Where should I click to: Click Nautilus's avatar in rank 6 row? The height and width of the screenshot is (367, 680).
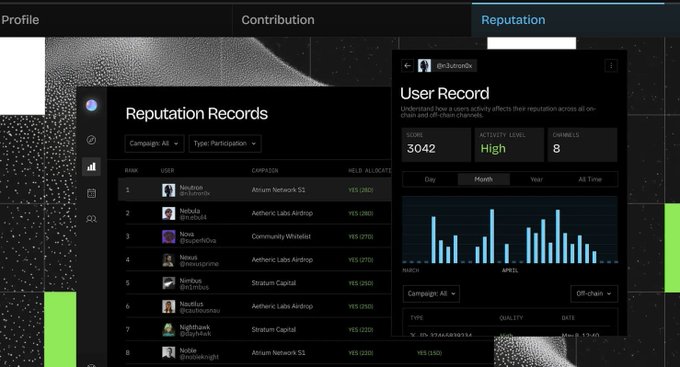pos(168,307)
